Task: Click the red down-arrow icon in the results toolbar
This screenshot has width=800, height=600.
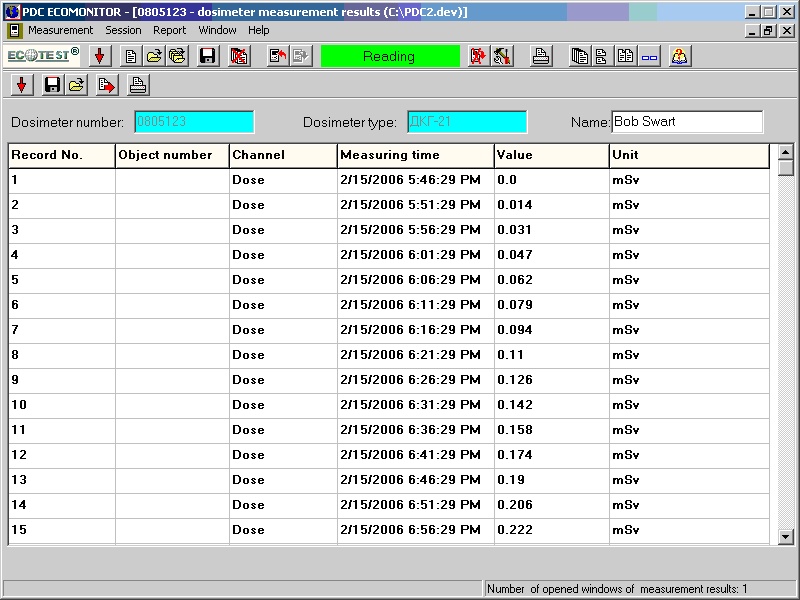Action: point(22,85)
